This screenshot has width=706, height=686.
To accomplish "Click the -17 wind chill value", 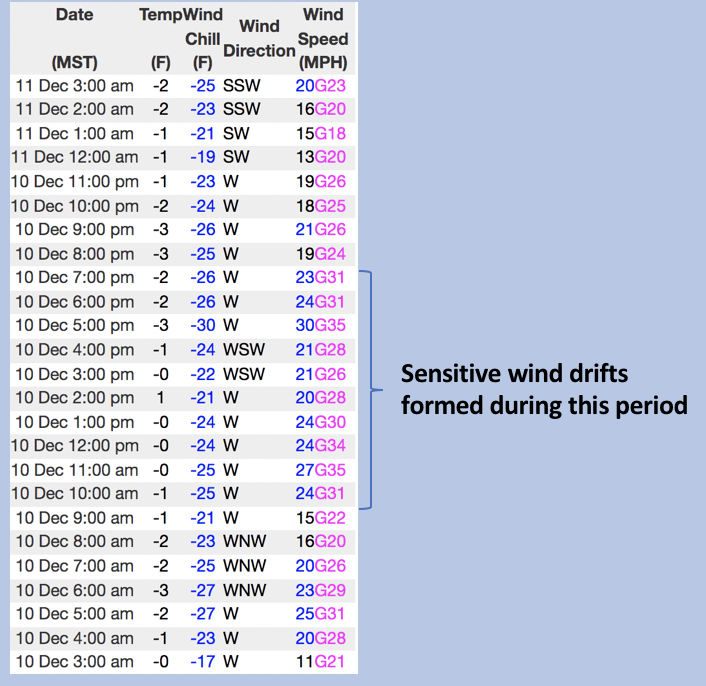I will (203, 661).
